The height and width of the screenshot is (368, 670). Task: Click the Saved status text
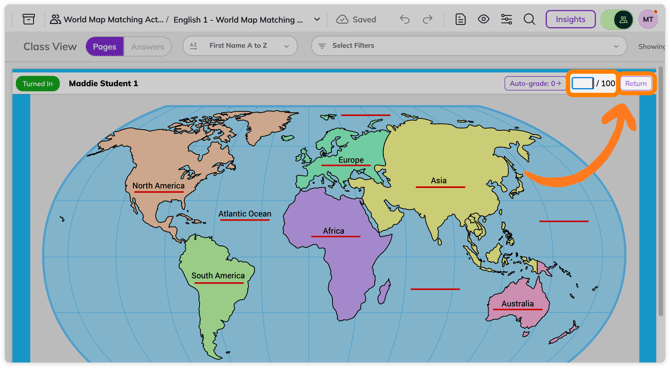click(x=364, y=20)
